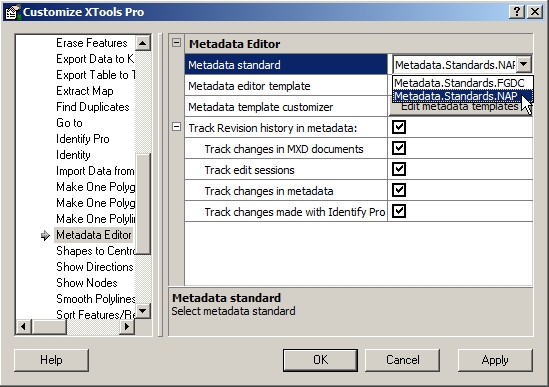Confirm with the OK button
Viewport: 549px width, 387px height.
pyautogui.click(x=320, y=360)
